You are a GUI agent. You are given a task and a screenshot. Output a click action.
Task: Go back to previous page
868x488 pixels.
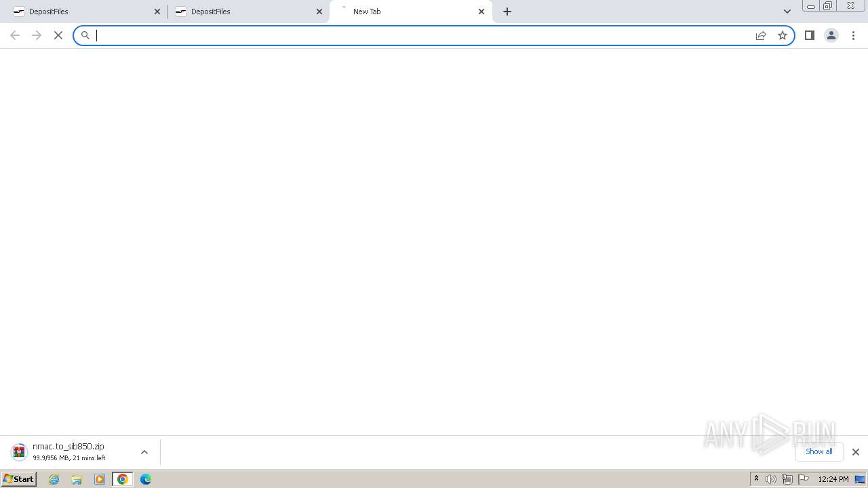(x=15, y=35)
